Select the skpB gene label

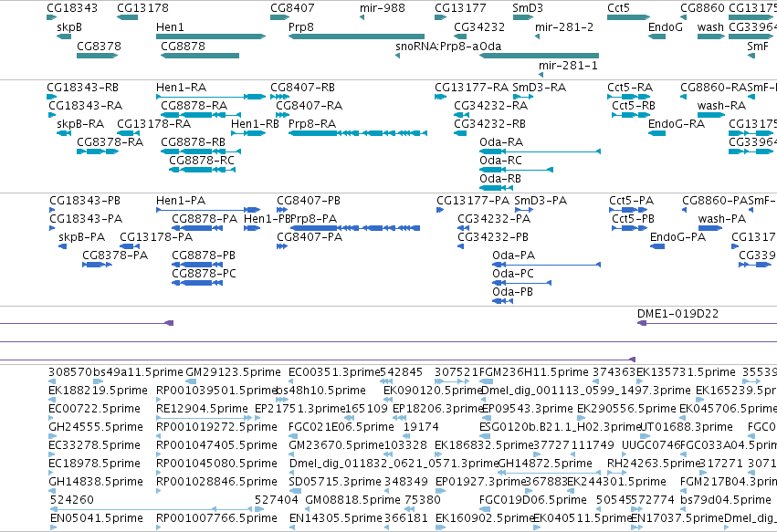point(69,27)
